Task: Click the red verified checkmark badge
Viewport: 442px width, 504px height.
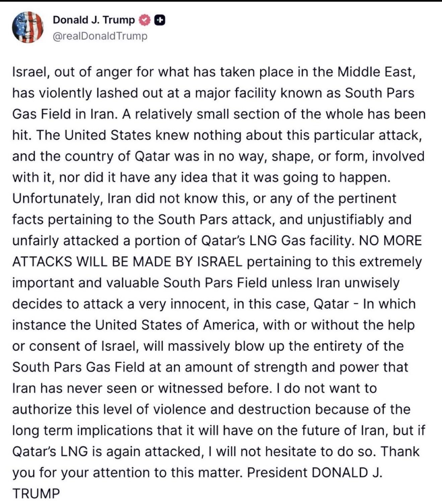Action: point(144,20)
